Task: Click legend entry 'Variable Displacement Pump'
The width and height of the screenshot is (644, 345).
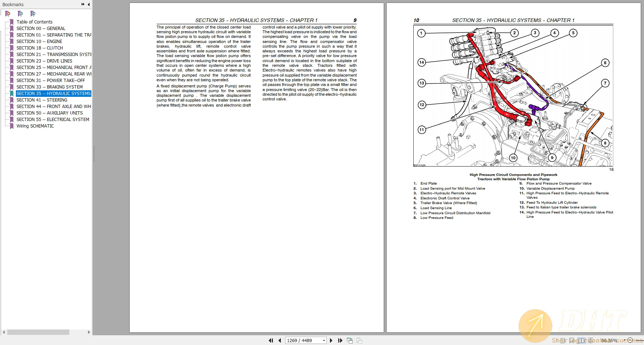Action: pyautogui.click(x=550, y=188)
